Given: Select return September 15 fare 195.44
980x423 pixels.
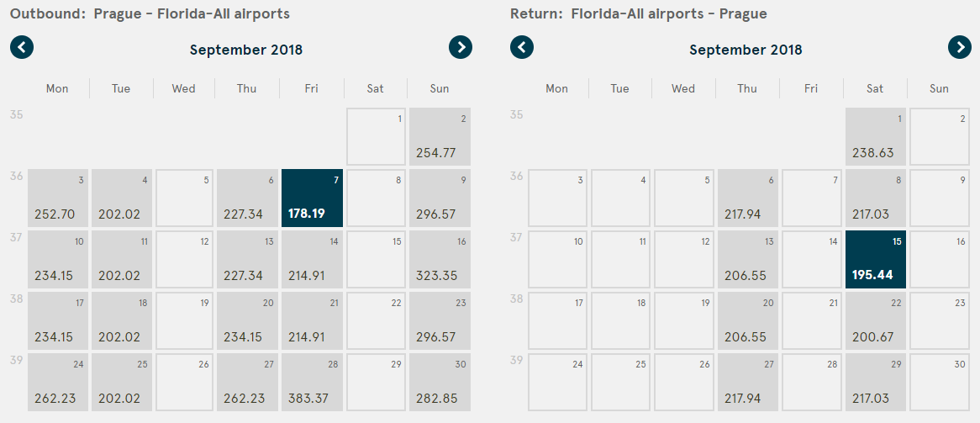Looking at the screenshot, I should (876, 260).
